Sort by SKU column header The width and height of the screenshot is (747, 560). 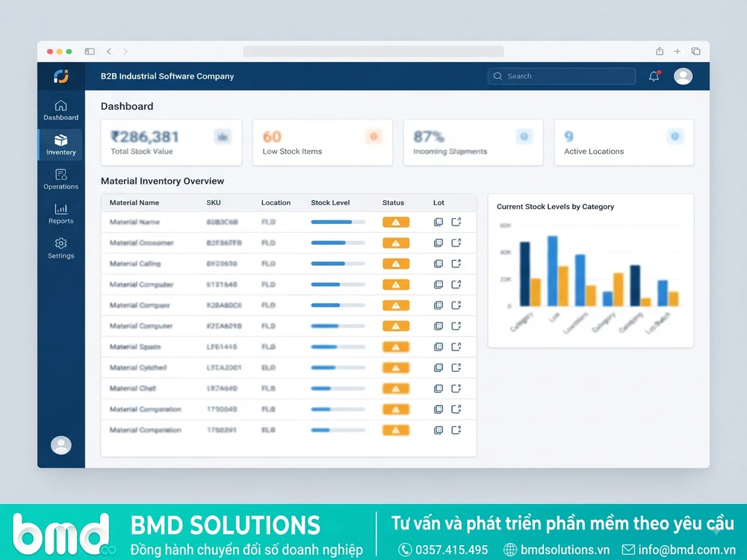pos(214,202)
